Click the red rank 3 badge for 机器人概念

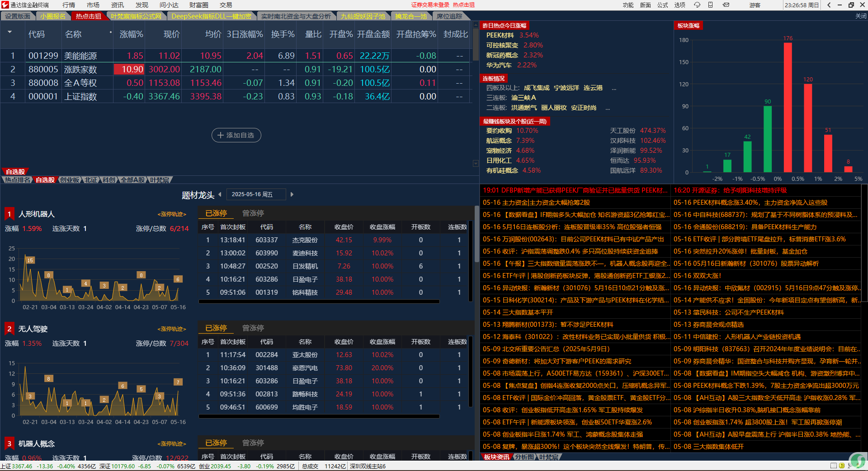click(x=9, y=443)
